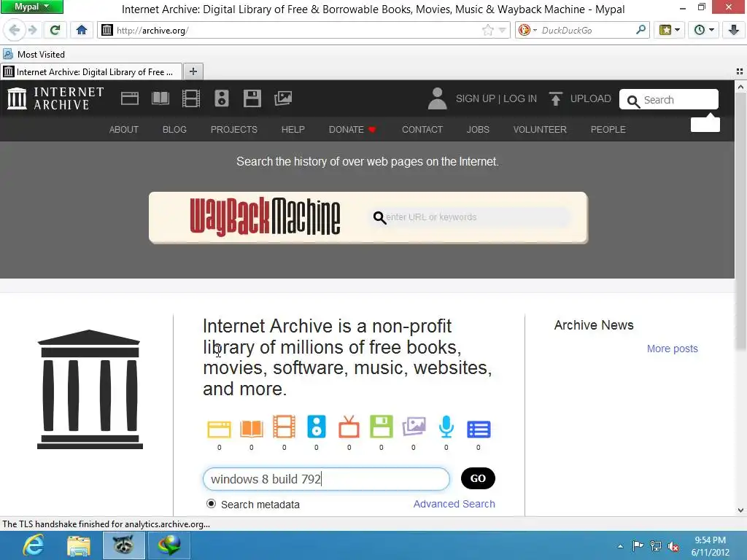Open the Most Visited bookmarks folder

[x=34, y=54]
